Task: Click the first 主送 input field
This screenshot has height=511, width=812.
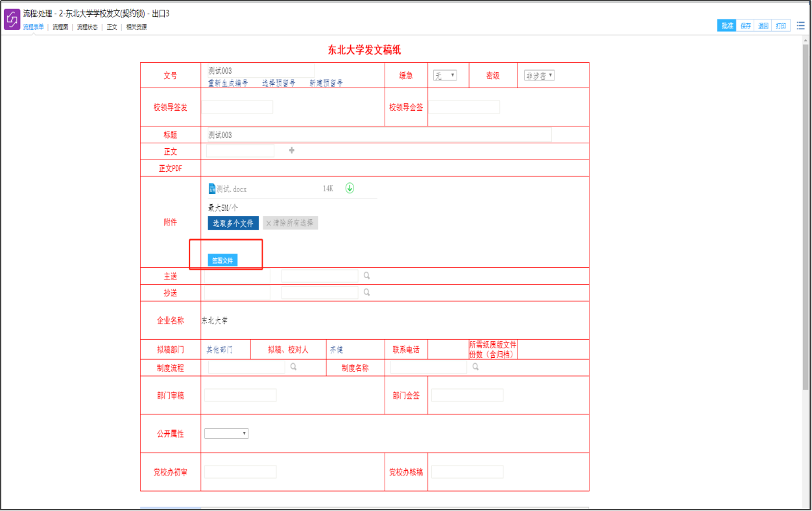Action: pyautogui.click(x=237, y=276)
